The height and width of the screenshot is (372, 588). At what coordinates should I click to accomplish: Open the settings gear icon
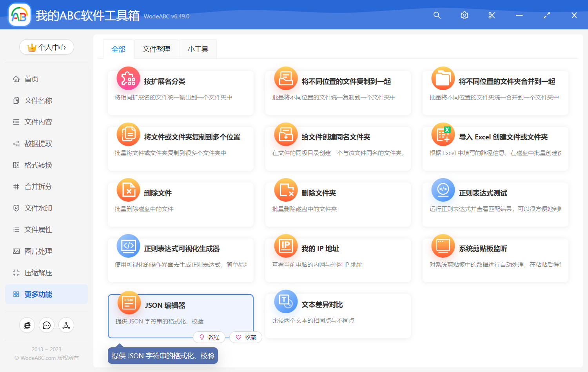coord(464,15)
